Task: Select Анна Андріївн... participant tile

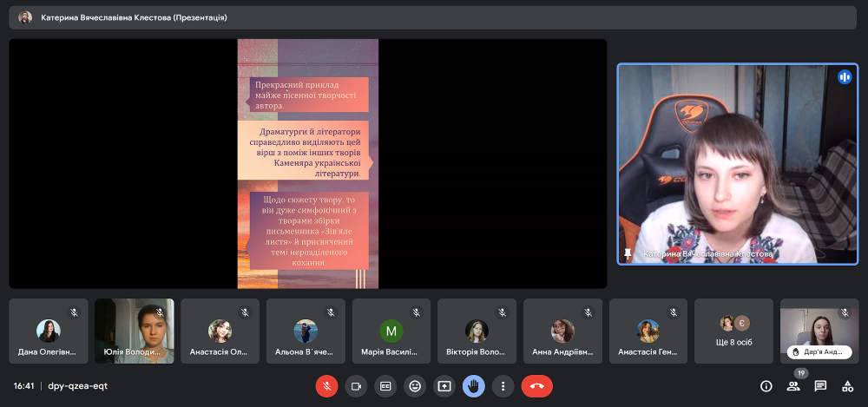Action: pos(562,332)
